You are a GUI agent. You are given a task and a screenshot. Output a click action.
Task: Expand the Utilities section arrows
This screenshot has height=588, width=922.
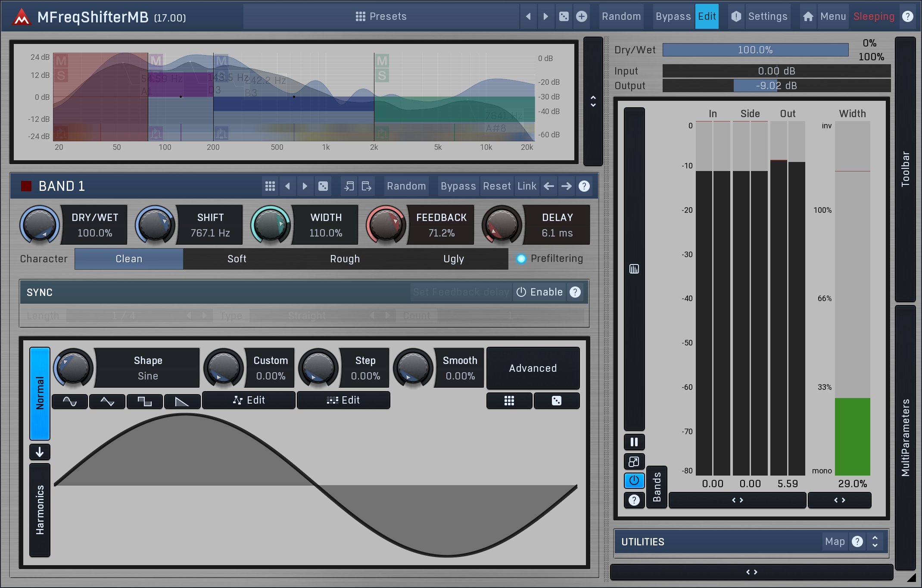tap(875, 541)
